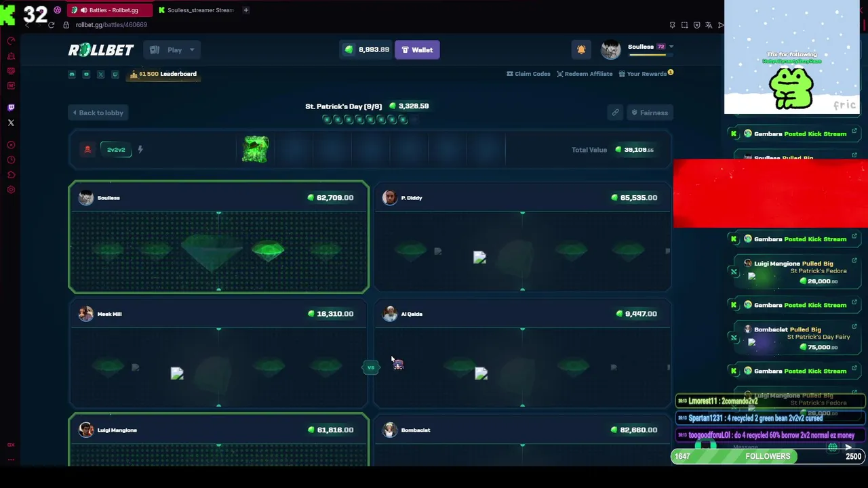Click the site lock security icon
The image size is (868, 488).
click(66, 25)
